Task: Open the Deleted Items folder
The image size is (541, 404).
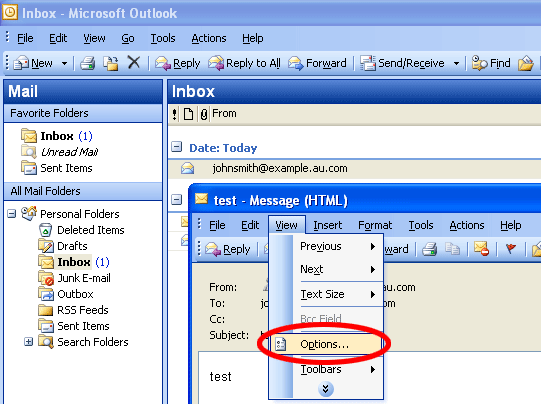Action: tap(81, 230)
